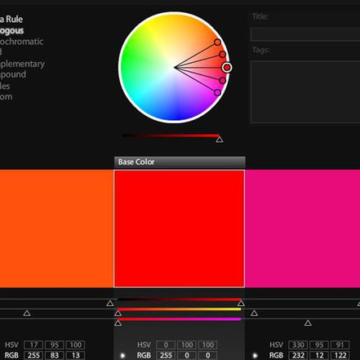Screen dimensions: 360x360
Task: Select the orange color swatch
Action: [x=57, y=229]
